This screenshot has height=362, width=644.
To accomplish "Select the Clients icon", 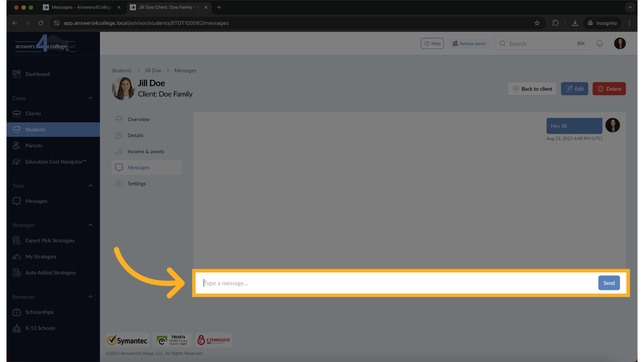I will pos(16,113).
